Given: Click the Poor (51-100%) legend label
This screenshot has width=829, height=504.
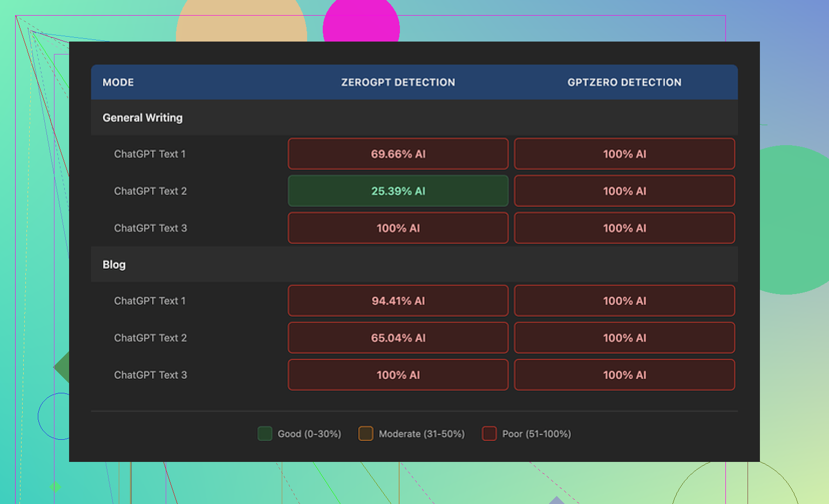Looking at the screenshot, I should click(536, 434).
